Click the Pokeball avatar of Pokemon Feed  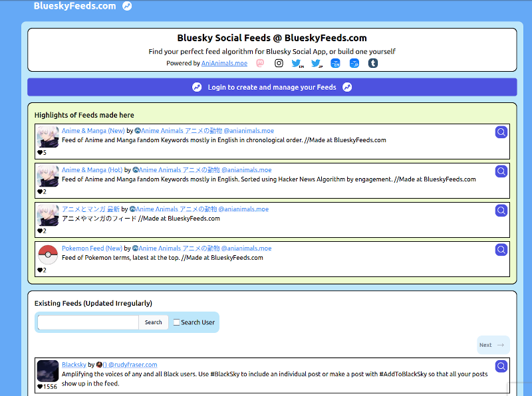[x=48, y=254]
